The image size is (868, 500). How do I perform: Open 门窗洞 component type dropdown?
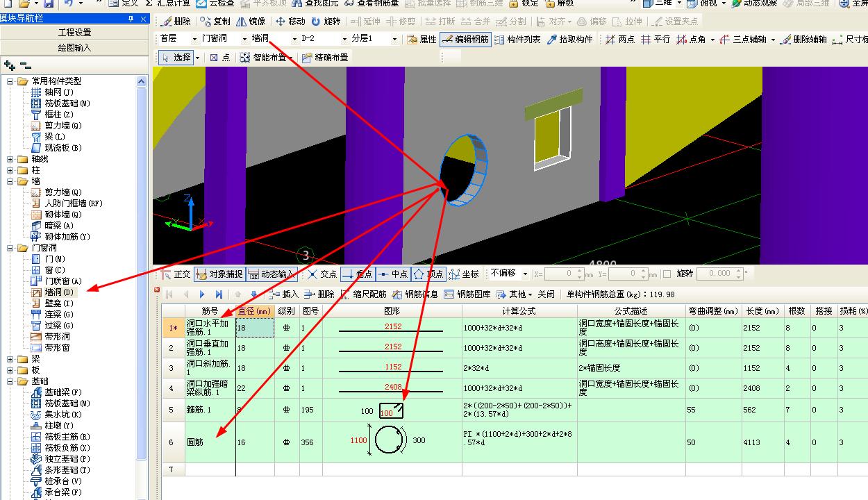click(244, 39)
